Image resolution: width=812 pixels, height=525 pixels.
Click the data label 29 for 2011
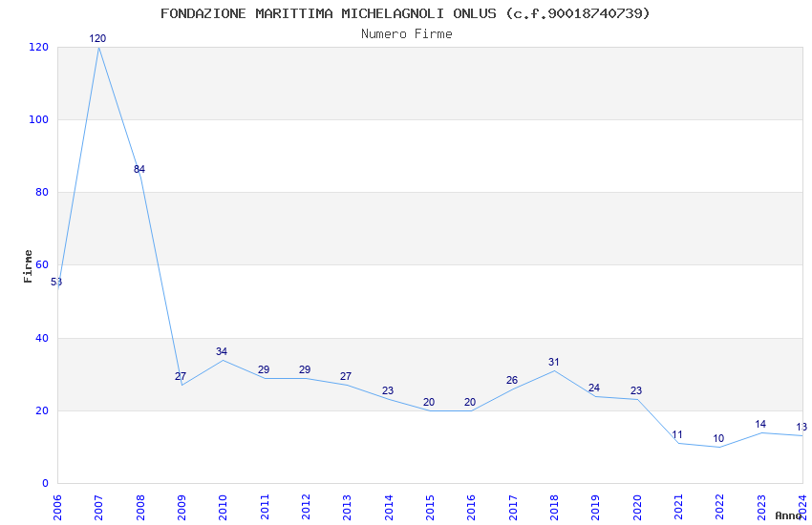click(x=264, y=369)
